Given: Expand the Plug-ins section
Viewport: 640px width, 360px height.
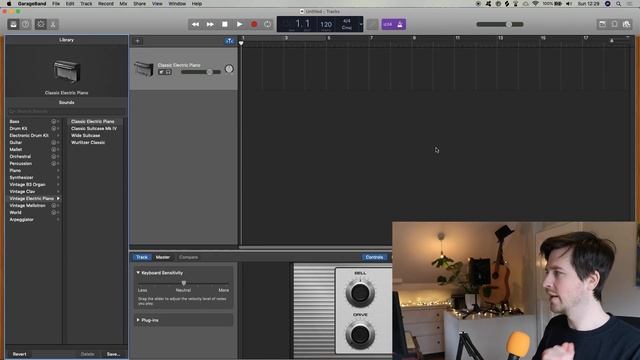Looking at the screenshot, I should tap(138, 320).
